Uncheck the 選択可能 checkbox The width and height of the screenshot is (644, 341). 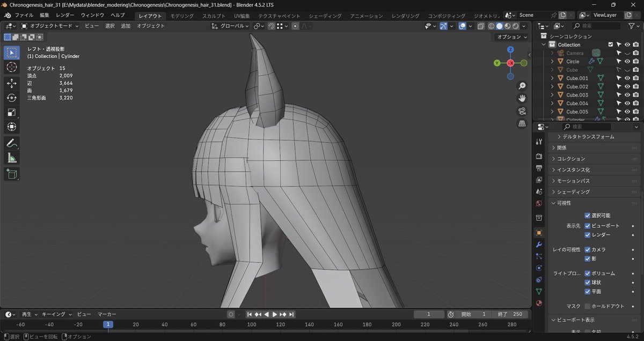pos(587,215)
